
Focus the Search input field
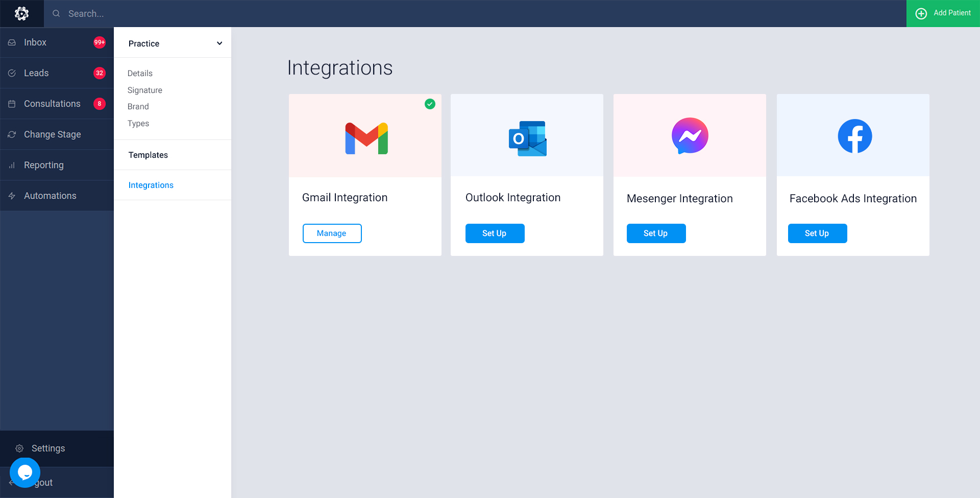point(475,14)
